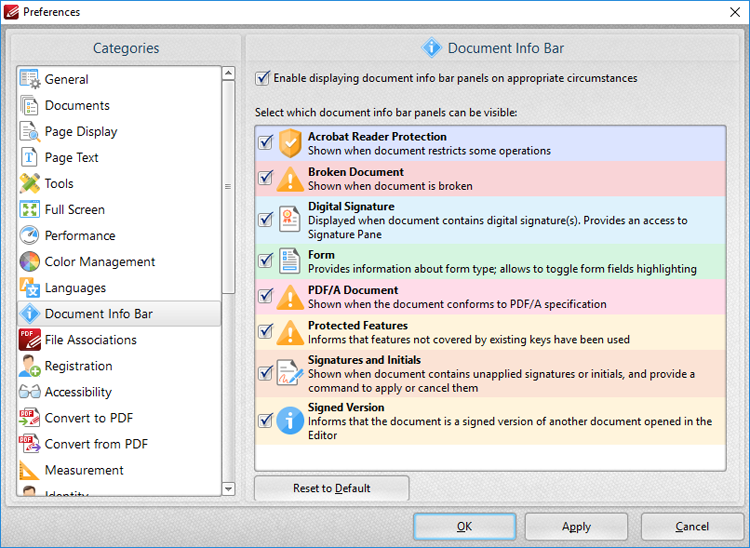
Task: Click the Form document icon
Action: pos(290,261)
